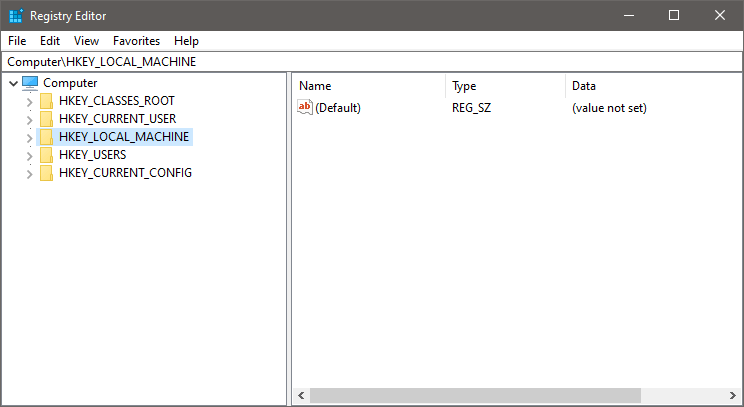Select the (Default) value name
This screenshot has width=744, height=407.
338,108
